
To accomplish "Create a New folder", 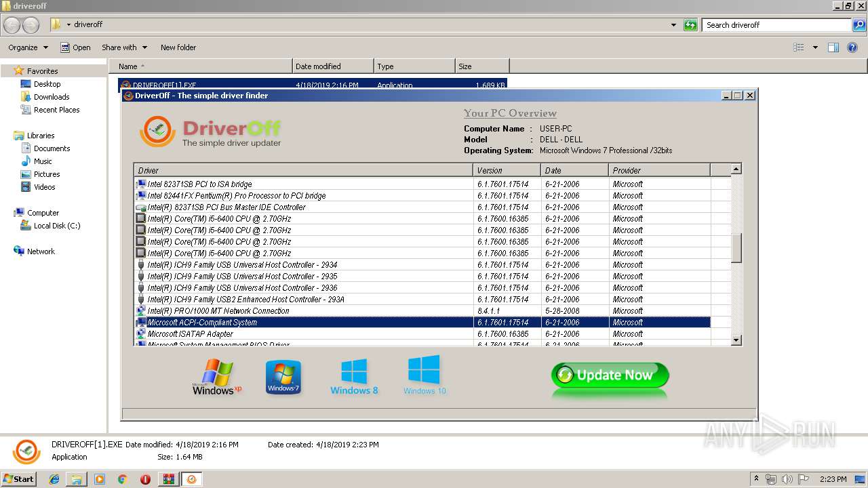I will [x=178, y=47].
